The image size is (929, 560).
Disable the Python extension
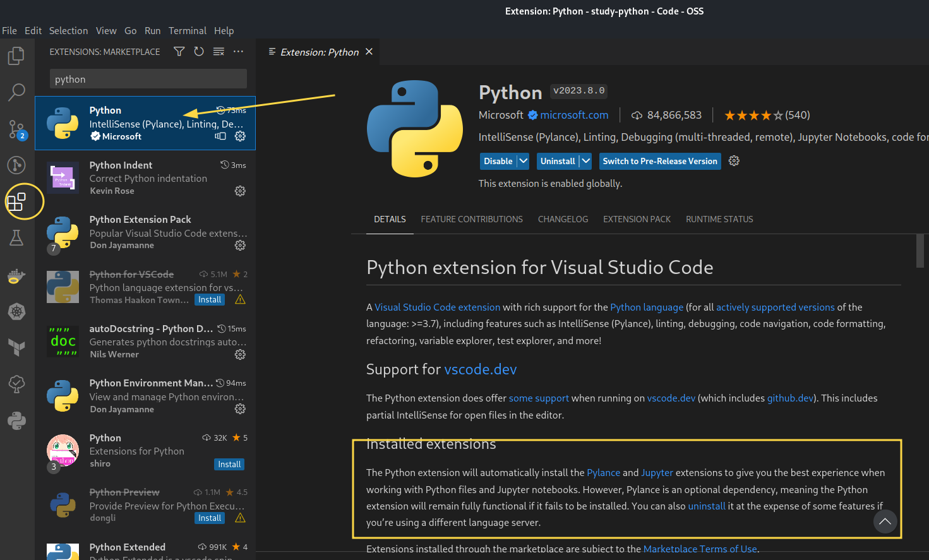tap(497, 161)
